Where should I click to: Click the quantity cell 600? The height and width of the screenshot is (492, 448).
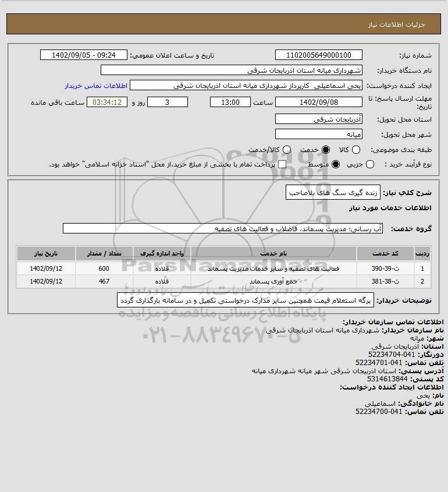click(104, 268)
